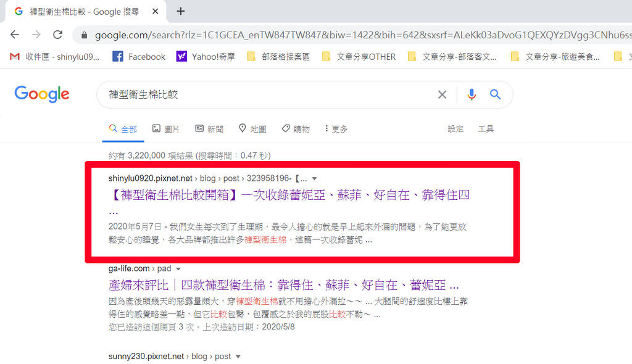Reload the page with the refresh icon
Image resolution: width=632 pixels, height=364 pixels.
(x=57, y=35)
